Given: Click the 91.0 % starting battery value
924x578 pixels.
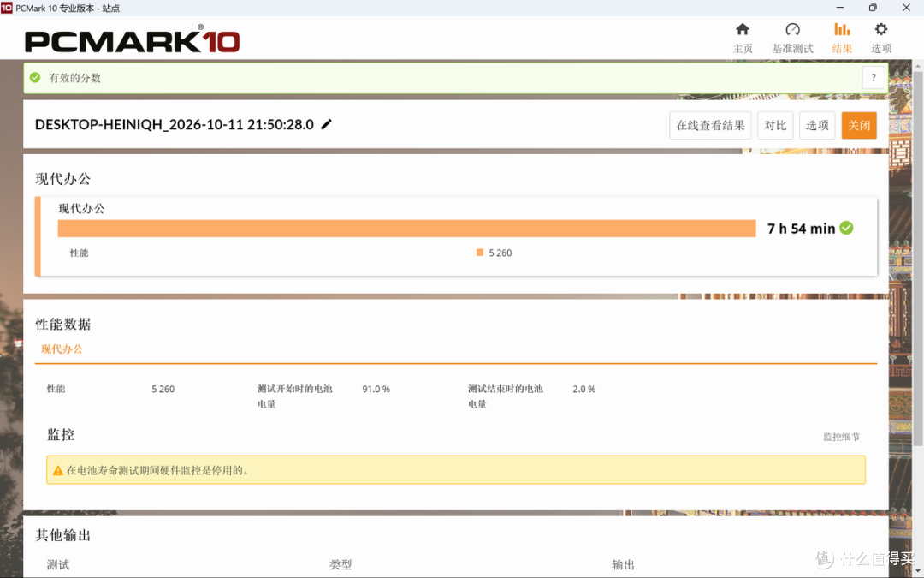Looking at the screenshot, I should click(376, 390).
